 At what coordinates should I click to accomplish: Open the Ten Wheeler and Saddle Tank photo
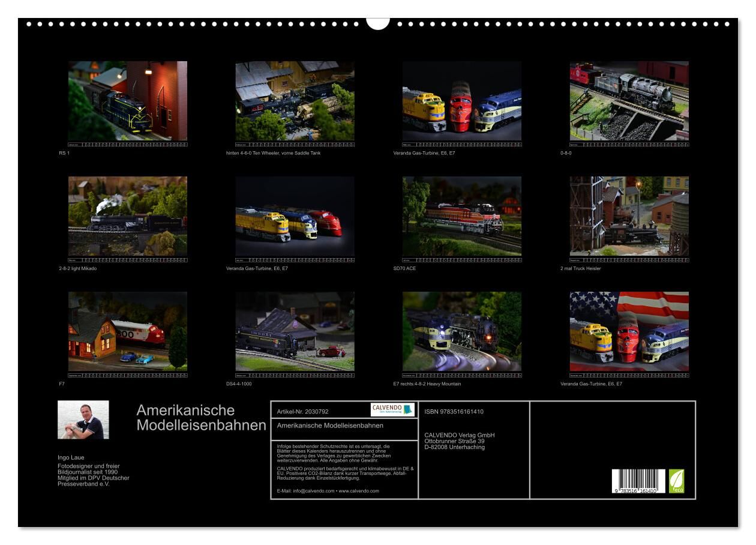[295, 101]
